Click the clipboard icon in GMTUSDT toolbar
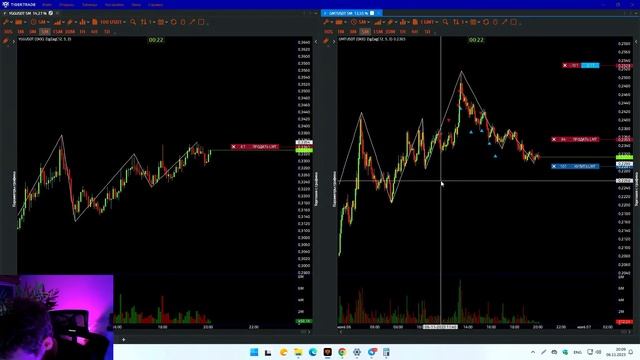Viewport: 640px width, 360px height. [495, 22]
